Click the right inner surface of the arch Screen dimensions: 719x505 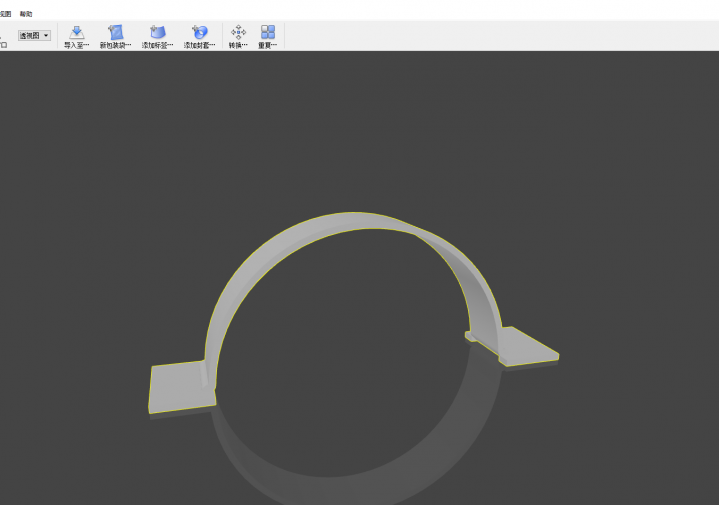tap(477, 290)
